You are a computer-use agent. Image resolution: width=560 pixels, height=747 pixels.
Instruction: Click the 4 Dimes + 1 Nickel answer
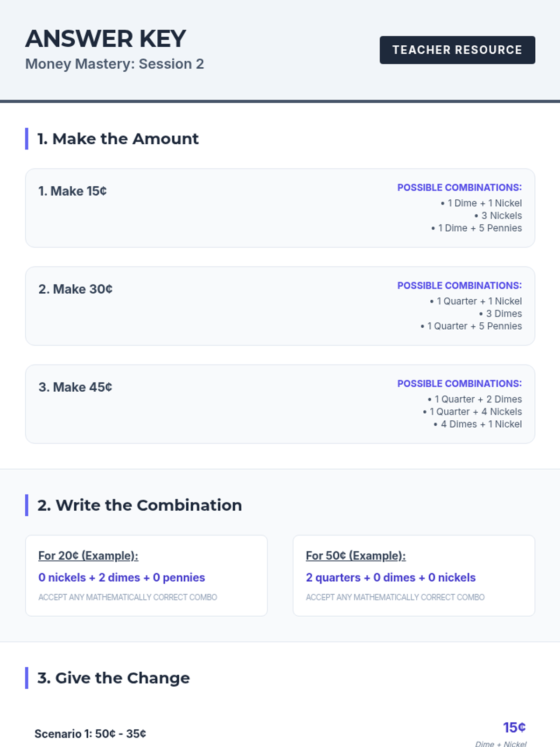(x=478, y=424)
